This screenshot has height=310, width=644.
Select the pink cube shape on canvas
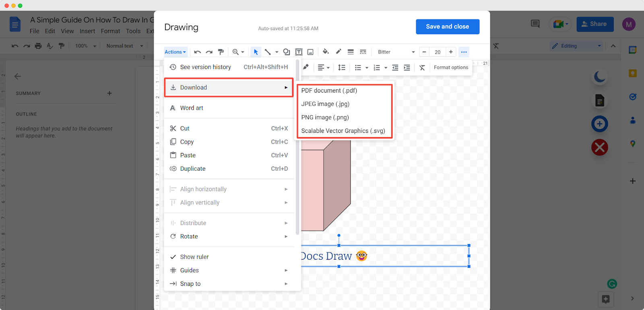click(x=326, y=185)
